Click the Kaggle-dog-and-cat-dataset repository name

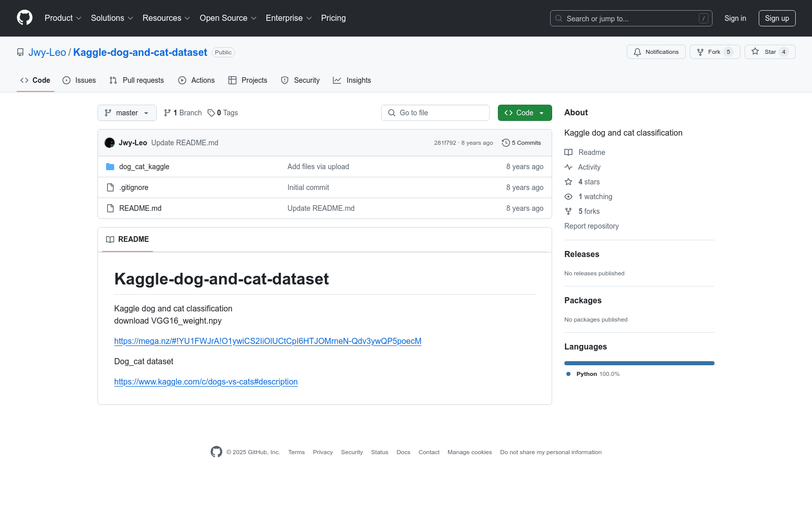click(x=140, y=52)
